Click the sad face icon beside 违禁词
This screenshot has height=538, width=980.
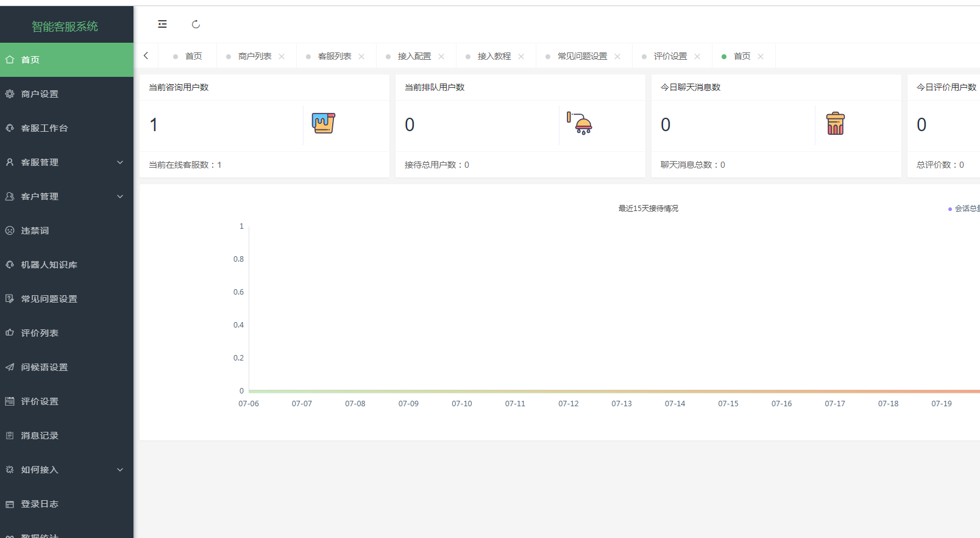pyautogui.click(x=10, y=231)
